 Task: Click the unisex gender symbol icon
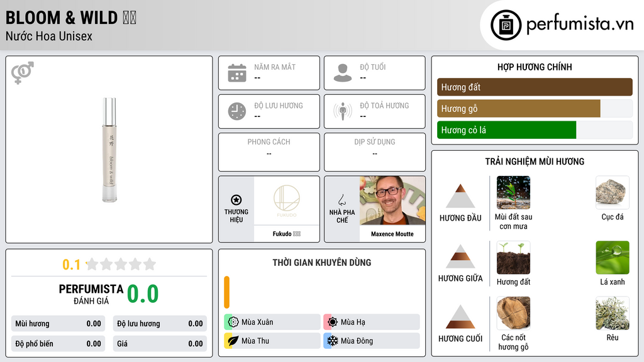[23, 73]
